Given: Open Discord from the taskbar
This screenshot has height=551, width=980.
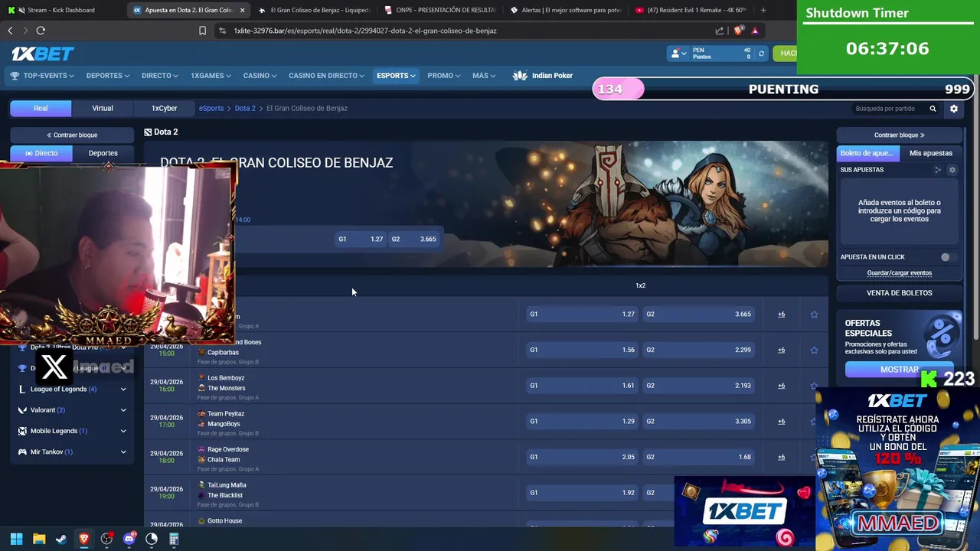Looking at the screenshot, I should [129, 539].
